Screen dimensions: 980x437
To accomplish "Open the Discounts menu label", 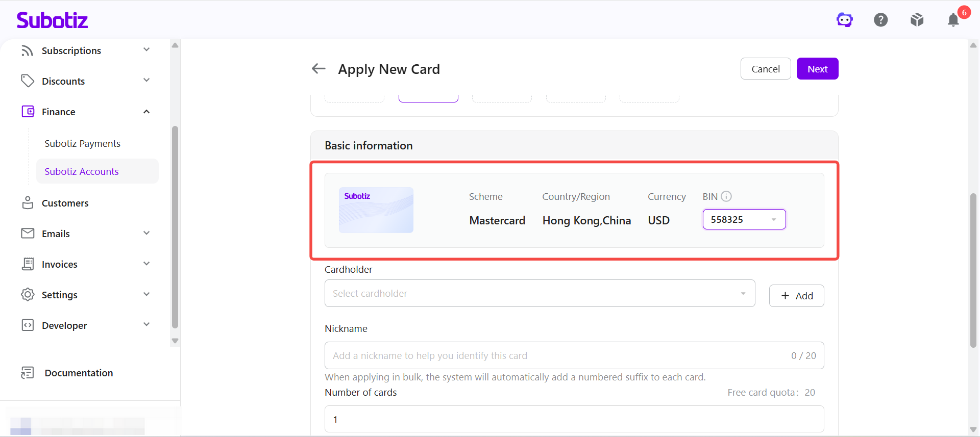I will click(x=63, y=81).
